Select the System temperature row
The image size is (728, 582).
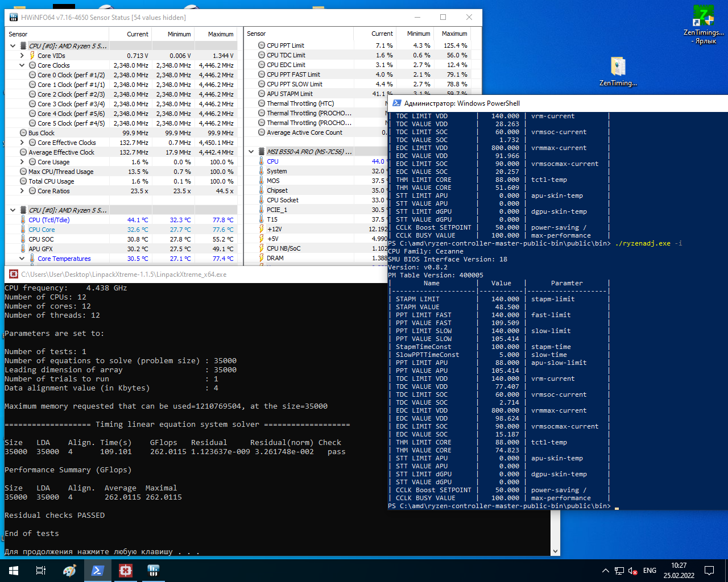316,171
